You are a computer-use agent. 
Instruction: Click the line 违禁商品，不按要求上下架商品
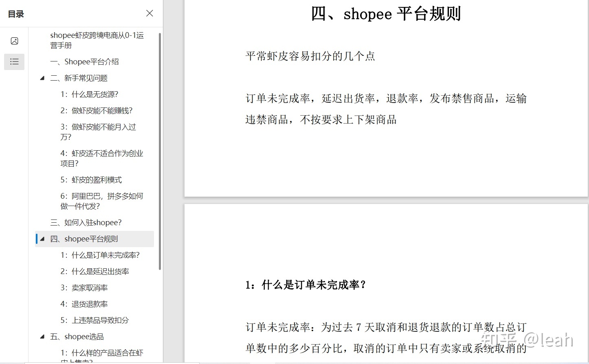pos(321,120)
